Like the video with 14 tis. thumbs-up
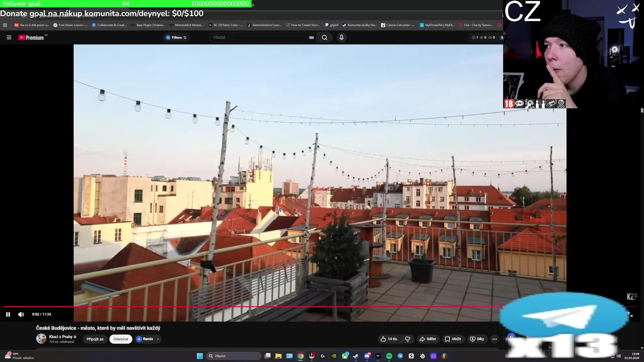Screen dimensions: 644x362 (389, 339)
